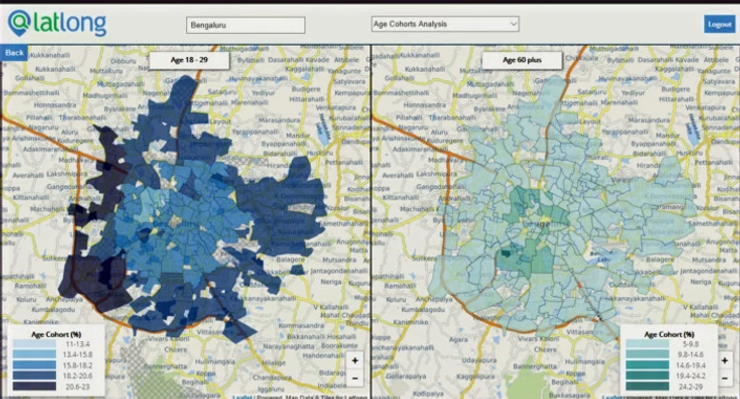Click the Age 60 plus map label
Image resolution: width=740 pixels, height=399 pixels.
pos(521,60)
